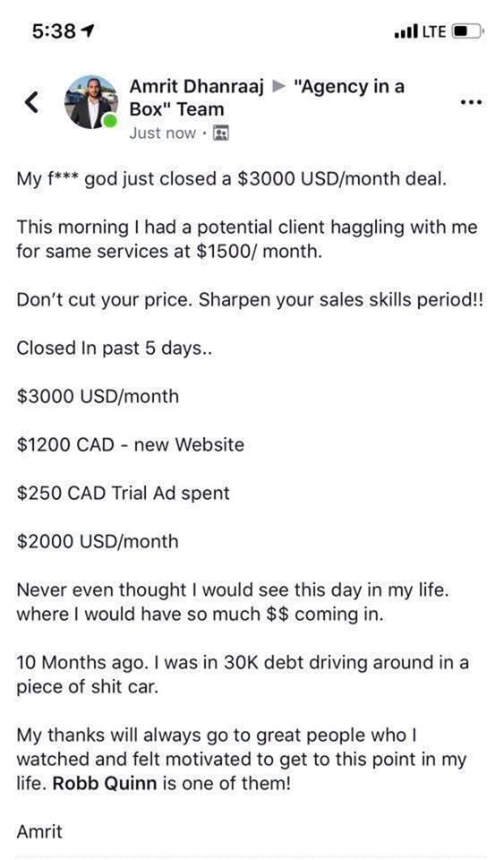Click the "Don't cut your price" line
The image size is (504, 860).
(x=250, y=300)
